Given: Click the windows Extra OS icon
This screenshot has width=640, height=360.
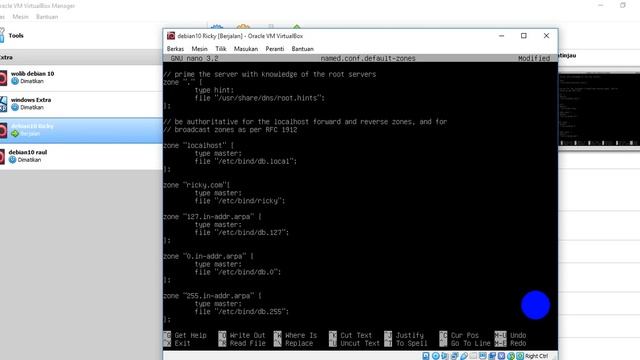Looking at the screenshot, I should click(3, 104).
